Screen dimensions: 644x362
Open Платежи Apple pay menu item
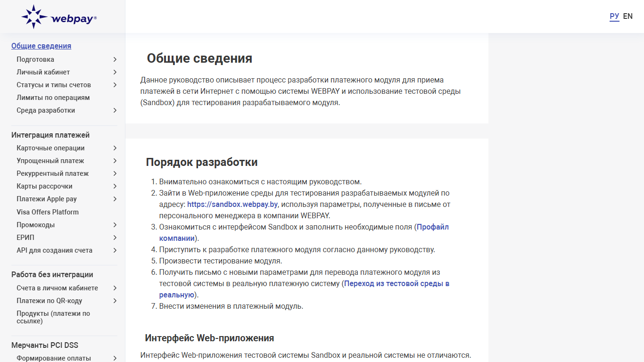[47, 199]
